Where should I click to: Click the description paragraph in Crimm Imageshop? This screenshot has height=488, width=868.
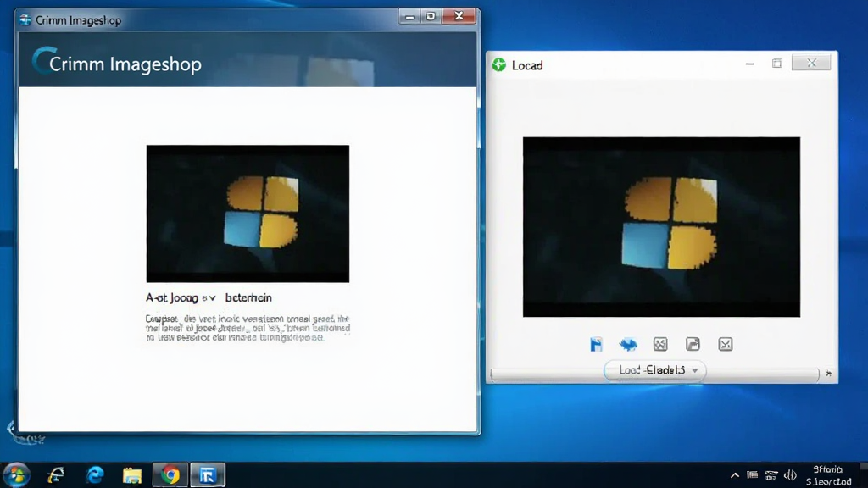[x=248, y=328]
